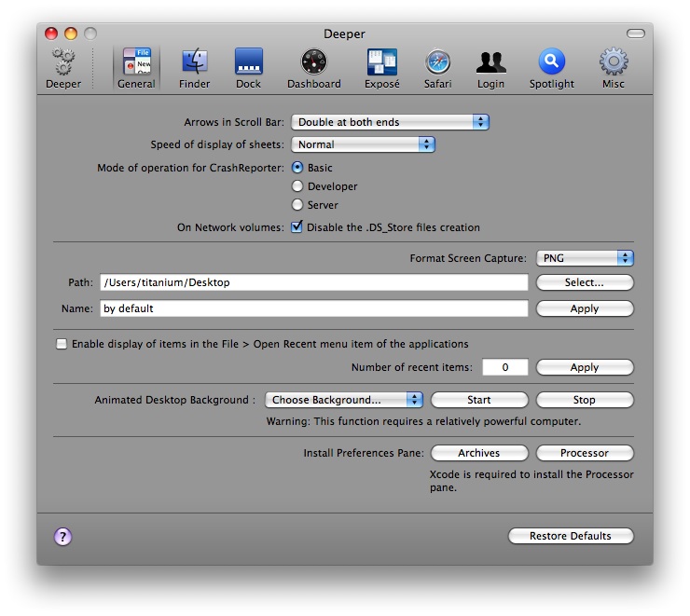Click the screen capture Name text field

coord(313,308)
